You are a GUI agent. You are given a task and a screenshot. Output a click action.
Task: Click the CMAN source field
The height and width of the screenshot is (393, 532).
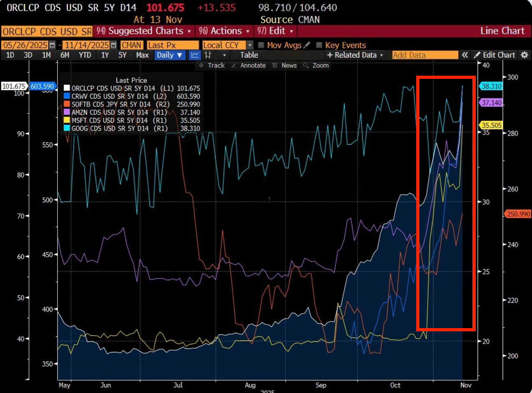point(131,45)
